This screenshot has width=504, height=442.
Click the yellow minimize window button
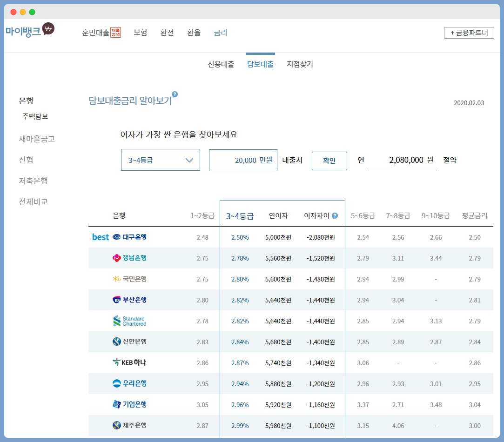coord(23,12)
